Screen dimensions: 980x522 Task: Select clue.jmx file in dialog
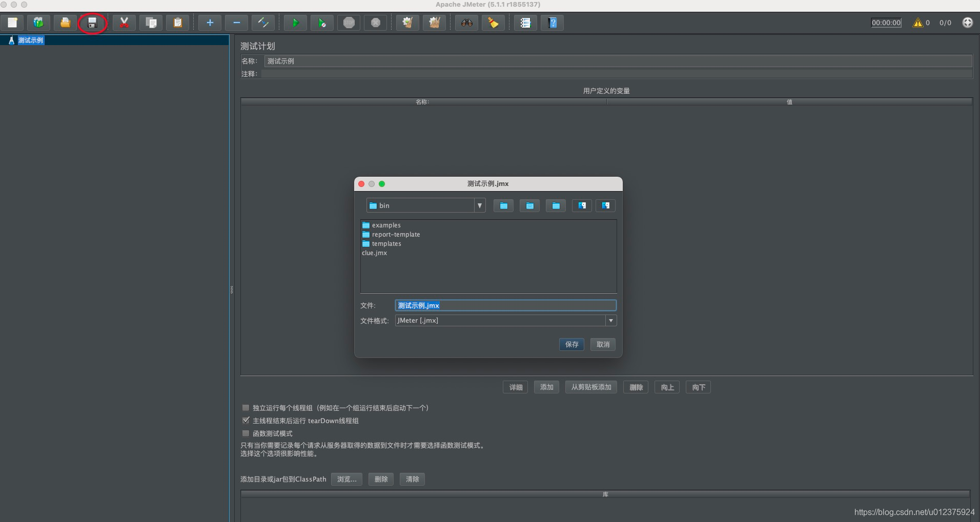point(375,253)
